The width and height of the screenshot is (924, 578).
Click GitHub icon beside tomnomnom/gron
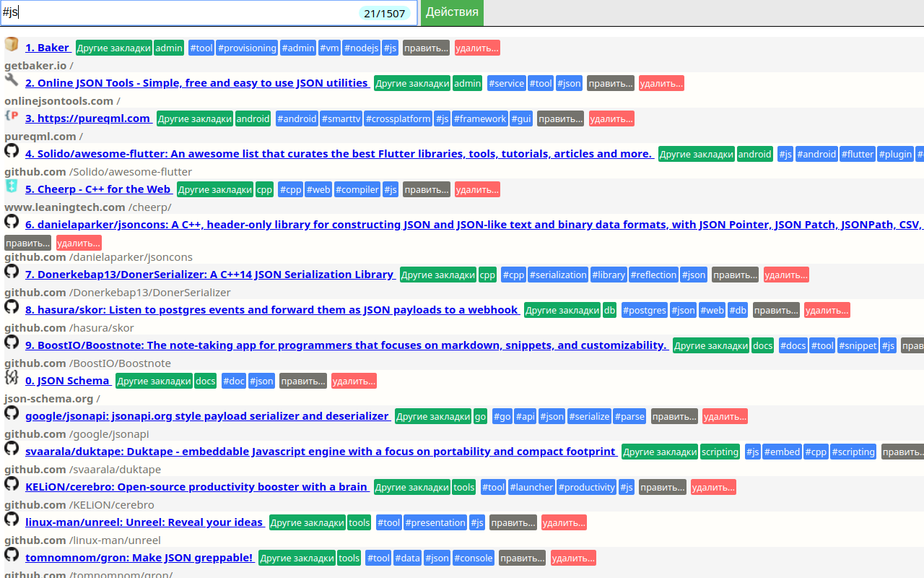(x=12, y=554)
